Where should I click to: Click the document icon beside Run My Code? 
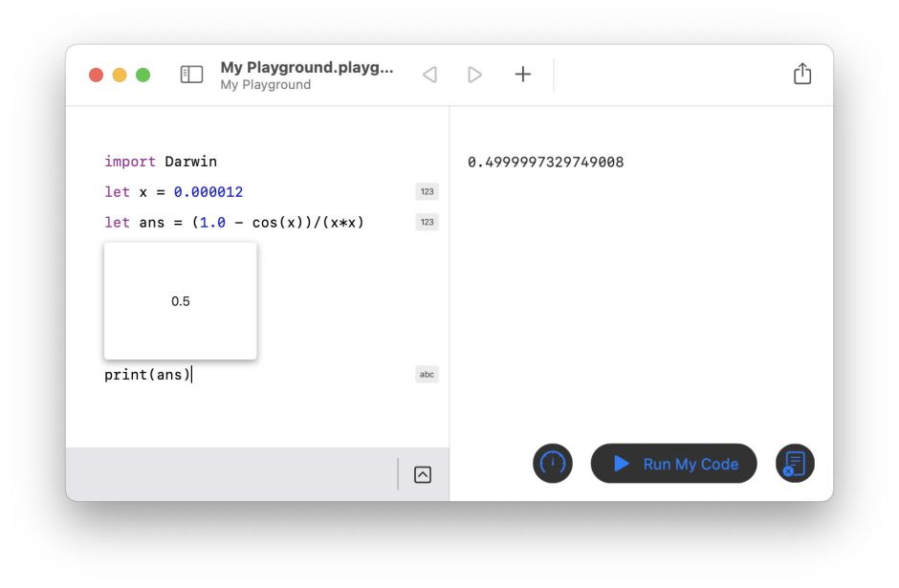click(795, 464)
